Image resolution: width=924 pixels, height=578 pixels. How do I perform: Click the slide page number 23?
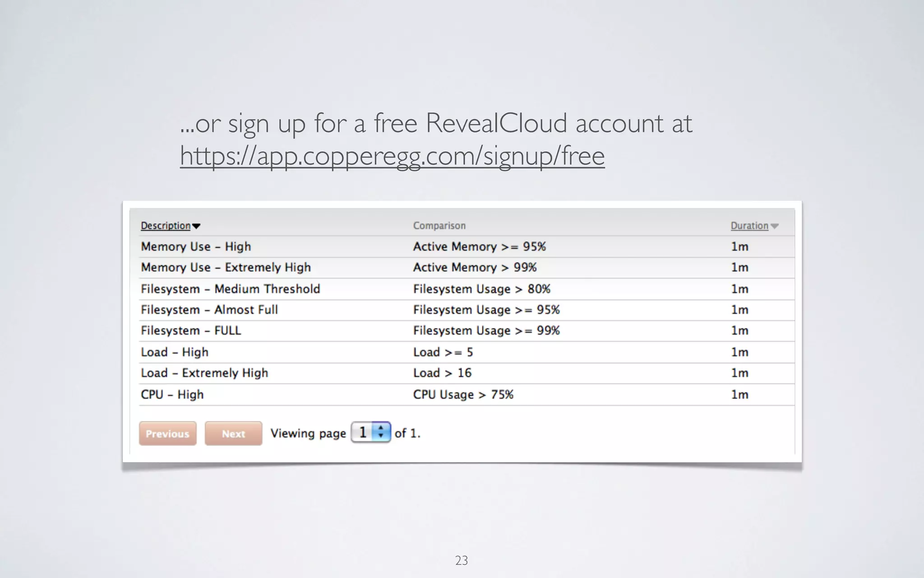click(462, 560)
